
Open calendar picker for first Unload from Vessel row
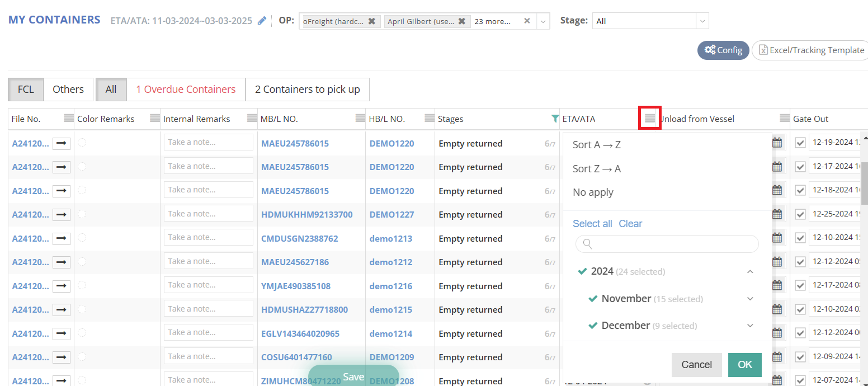tap(777, 143)
